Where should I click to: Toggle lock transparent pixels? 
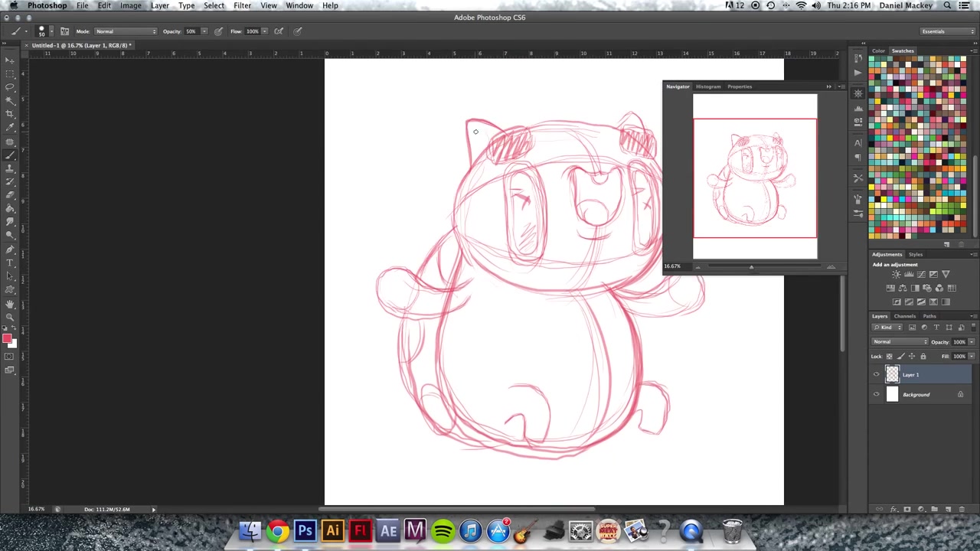click(889, 357)
